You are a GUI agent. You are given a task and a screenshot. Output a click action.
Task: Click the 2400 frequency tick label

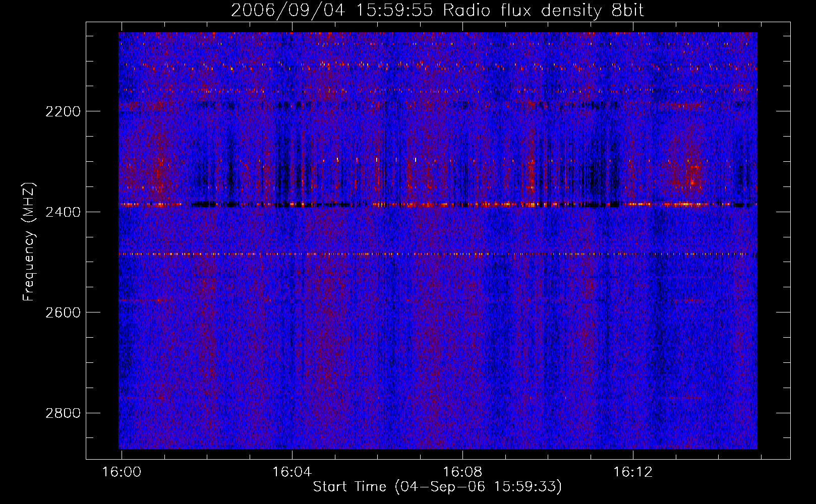click(x=63, y=212)
